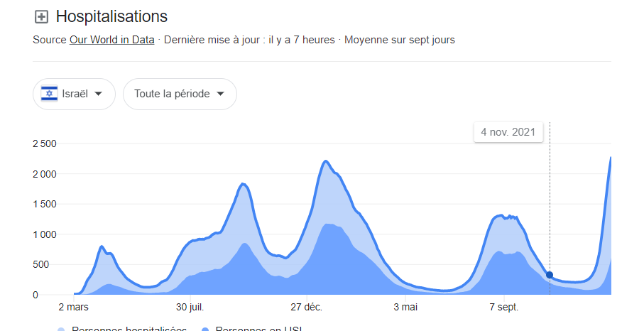Viewport: 644px width, 331px height.
Task: Click the arrow next to Israël
Action: click(99, 94)
